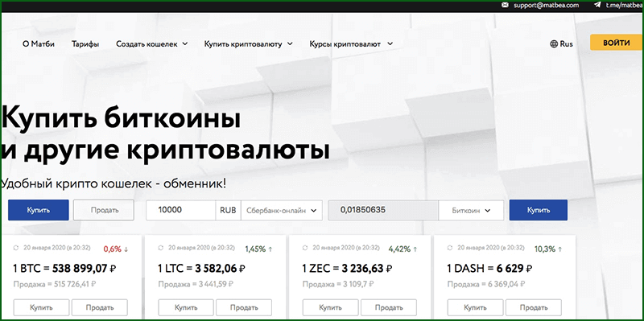Click Купить on the ZEC card

point(331,307)
